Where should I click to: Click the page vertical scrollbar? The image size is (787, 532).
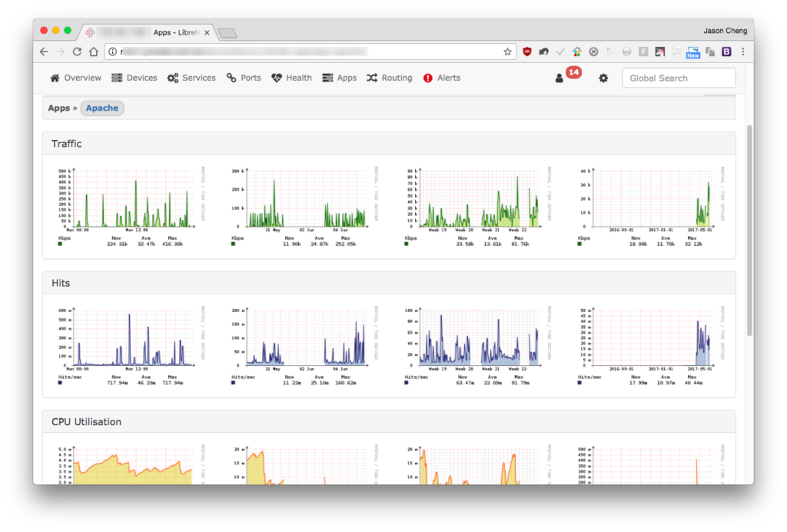pos(749,231)
